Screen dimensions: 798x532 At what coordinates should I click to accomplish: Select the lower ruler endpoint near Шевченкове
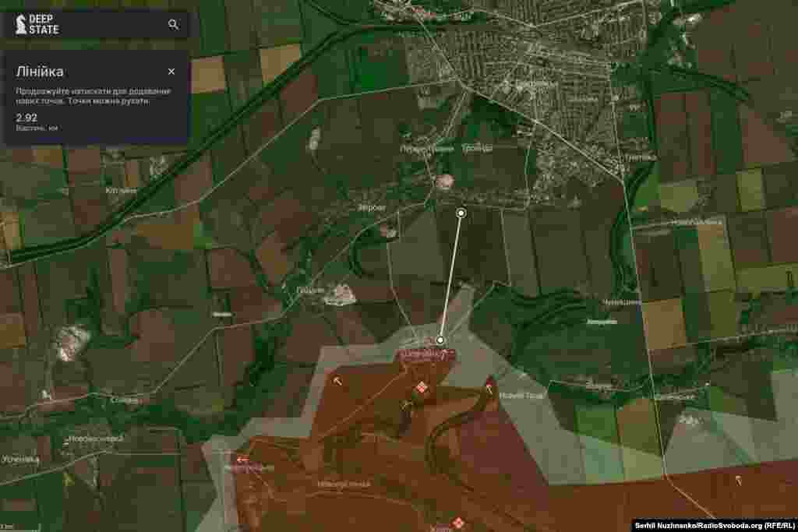[x=441, y=340]
